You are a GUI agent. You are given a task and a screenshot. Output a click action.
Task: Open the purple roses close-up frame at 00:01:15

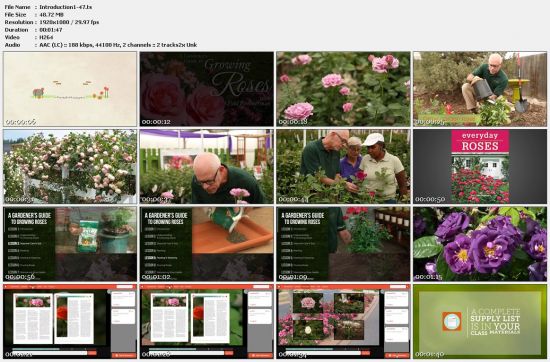(480, 244)
